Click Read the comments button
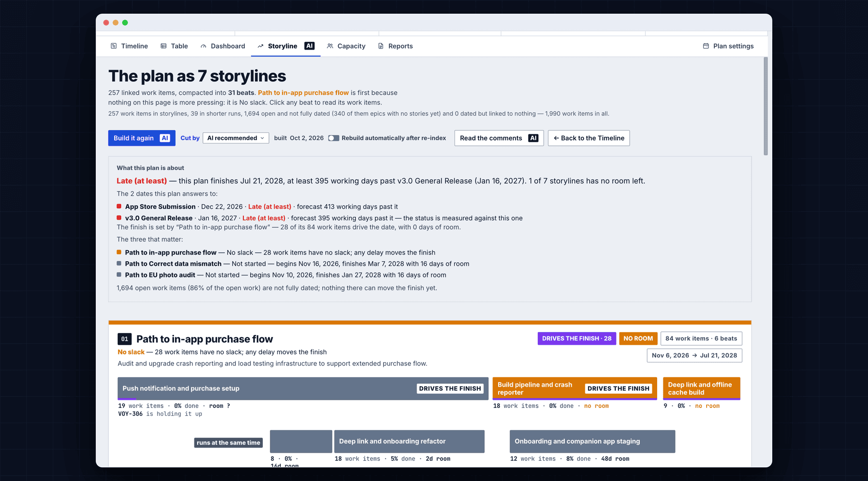Viewport: 868px width, 481px height. pyautogui.click(x=499, y=138)
